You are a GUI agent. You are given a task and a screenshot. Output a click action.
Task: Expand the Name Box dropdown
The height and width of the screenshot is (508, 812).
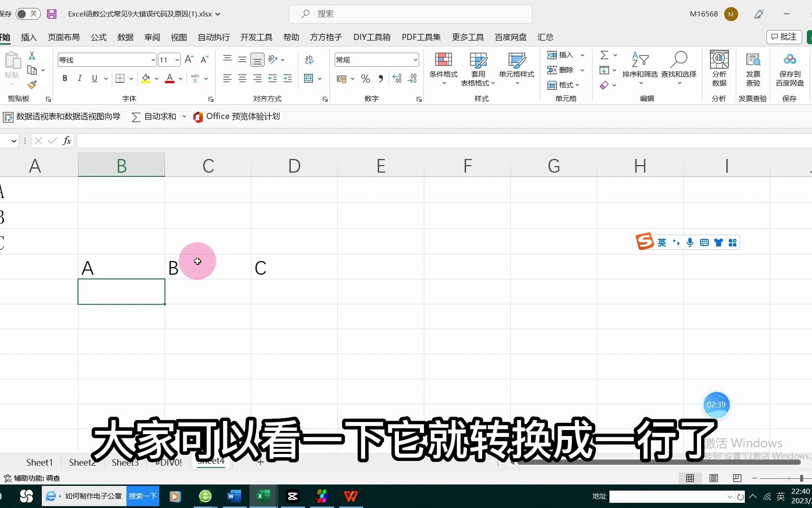pyautogui.click(x=14, y=141)
